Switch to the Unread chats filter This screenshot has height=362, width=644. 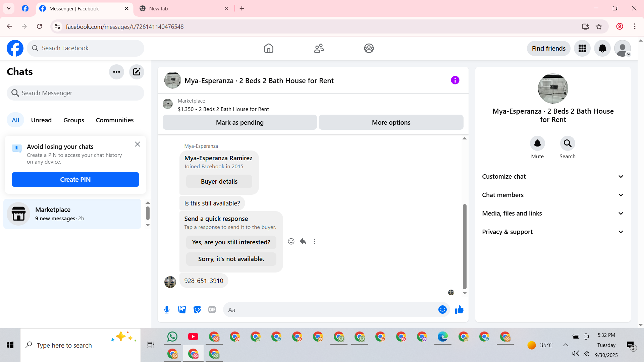(41, 120)
